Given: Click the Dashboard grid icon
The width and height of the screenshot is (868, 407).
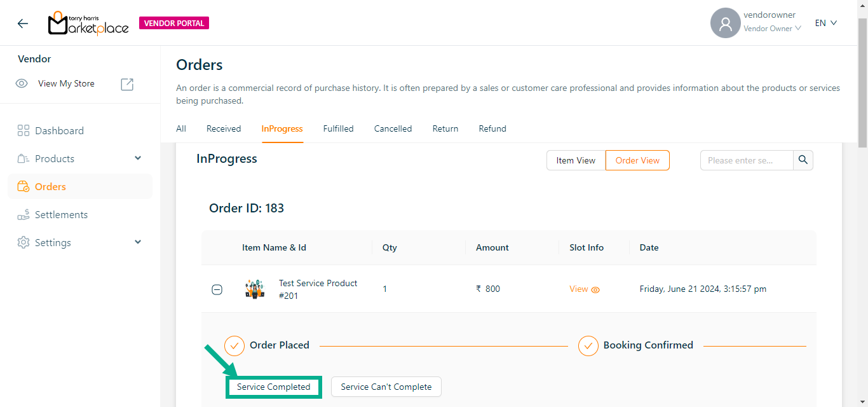Looking at the screenshot, I should pos(24,131).
